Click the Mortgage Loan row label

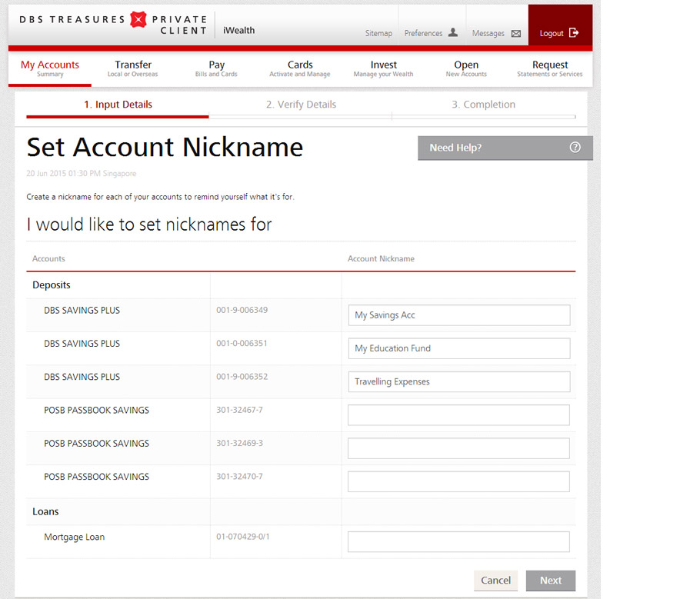74,537
